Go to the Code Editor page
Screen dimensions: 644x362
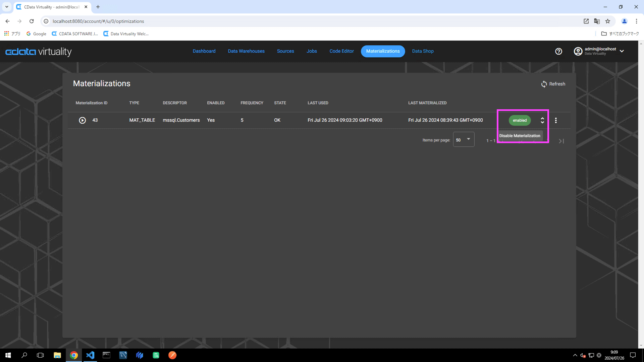point(341,51)
